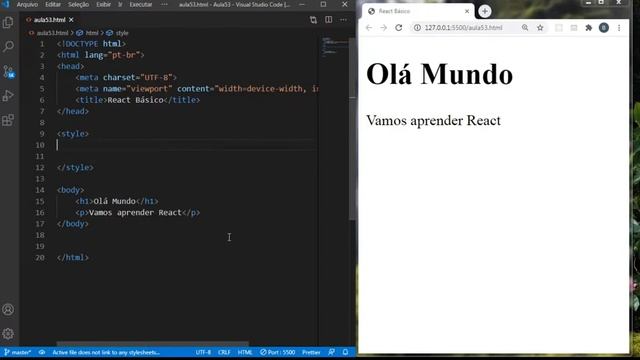
Task: Change CRLF end of line sequence
Action: click(x=224, y=352)
